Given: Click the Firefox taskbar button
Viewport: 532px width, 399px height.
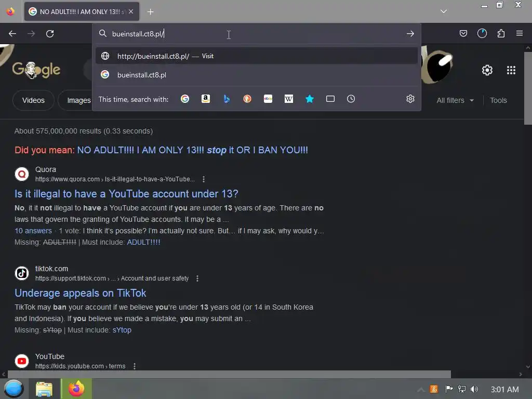Looking at the screenshot, I should point(76,389).
